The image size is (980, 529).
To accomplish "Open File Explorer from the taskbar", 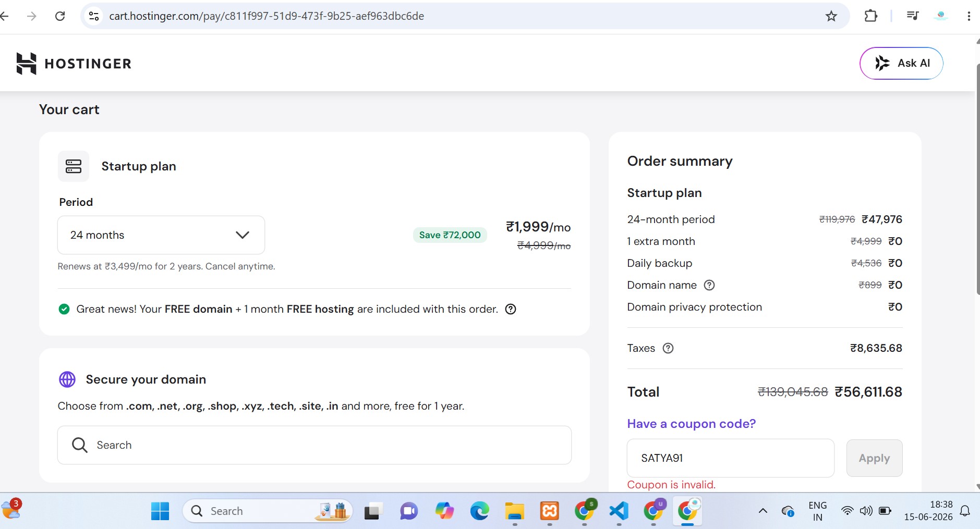I will [515, 511].
